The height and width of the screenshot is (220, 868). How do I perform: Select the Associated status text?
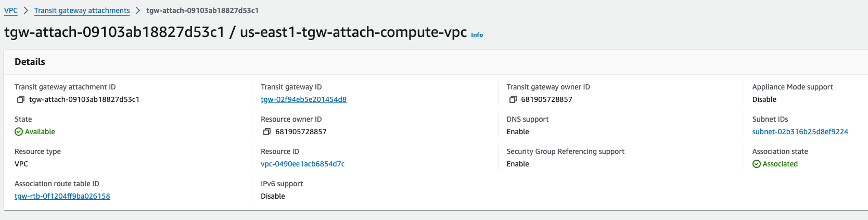780,164
